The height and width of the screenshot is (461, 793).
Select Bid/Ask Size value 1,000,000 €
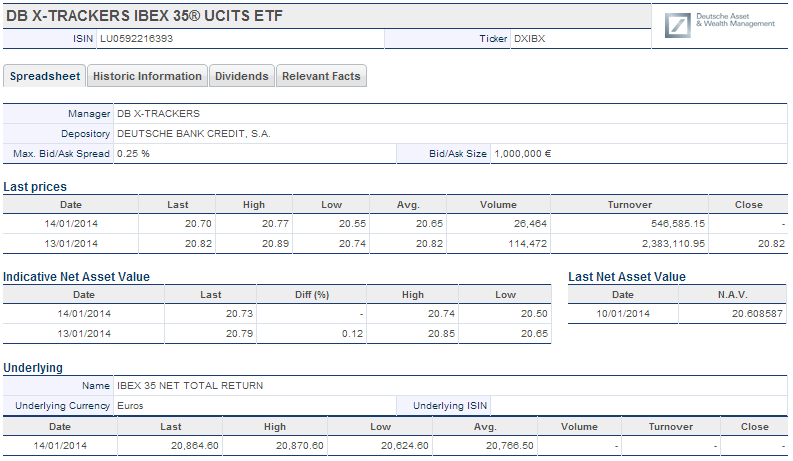(x=522, y=154)
